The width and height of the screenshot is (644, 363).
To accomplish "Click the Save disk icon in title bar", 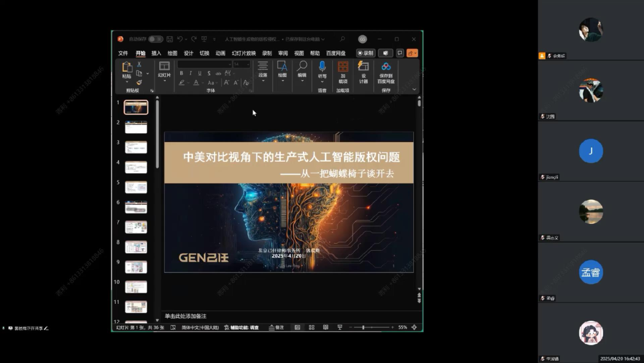I will tap(169, 39).
